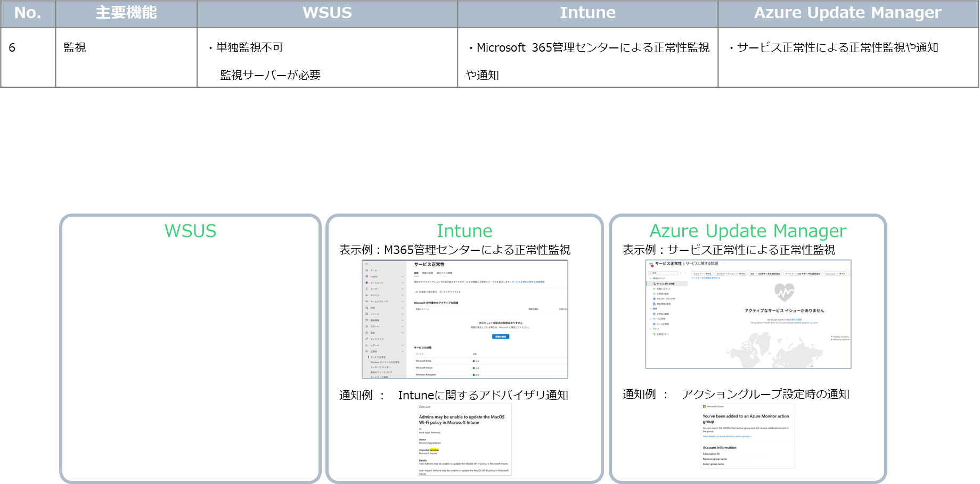
Task: Click the Home icon in the M365 admin sidebar
Action: coord(366,270)
